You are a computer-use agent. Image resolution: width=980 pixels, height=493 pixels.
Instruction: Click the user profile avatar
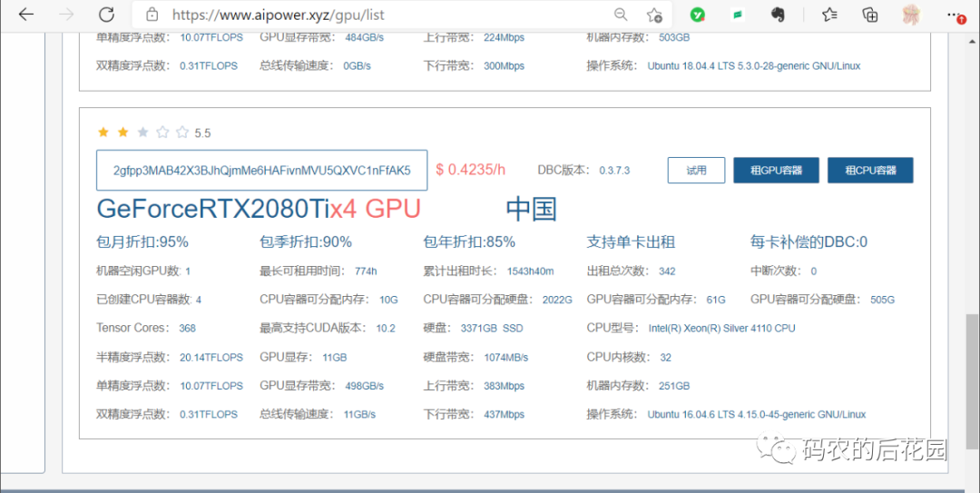(912, 15)
